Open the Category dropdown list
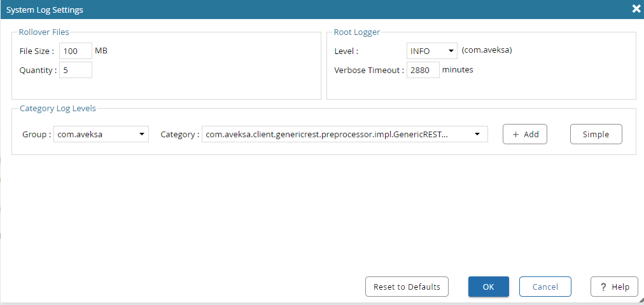The image size is (644, 305). click(344, 134)
